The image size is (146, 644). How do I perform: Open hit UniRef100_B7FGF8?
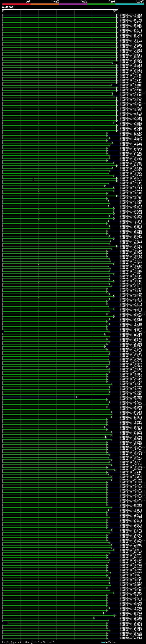[131, 67]
